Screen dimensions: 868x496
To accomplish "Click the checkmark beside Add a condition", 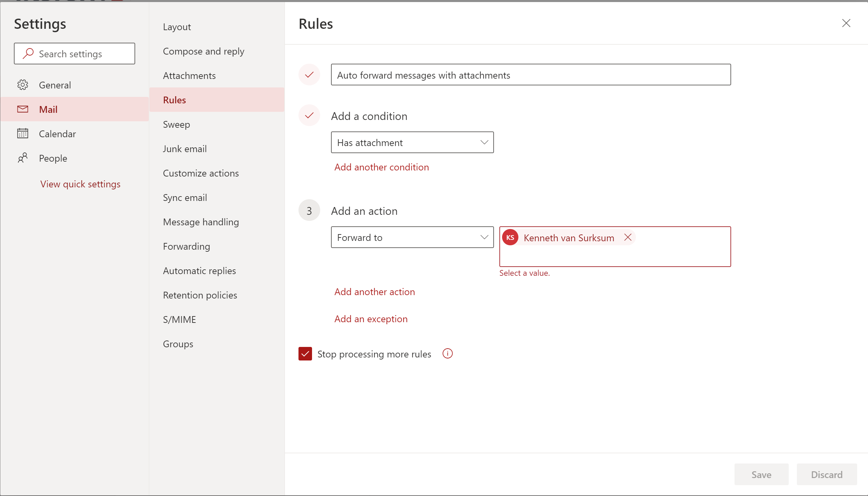I will tap(309, 116).
